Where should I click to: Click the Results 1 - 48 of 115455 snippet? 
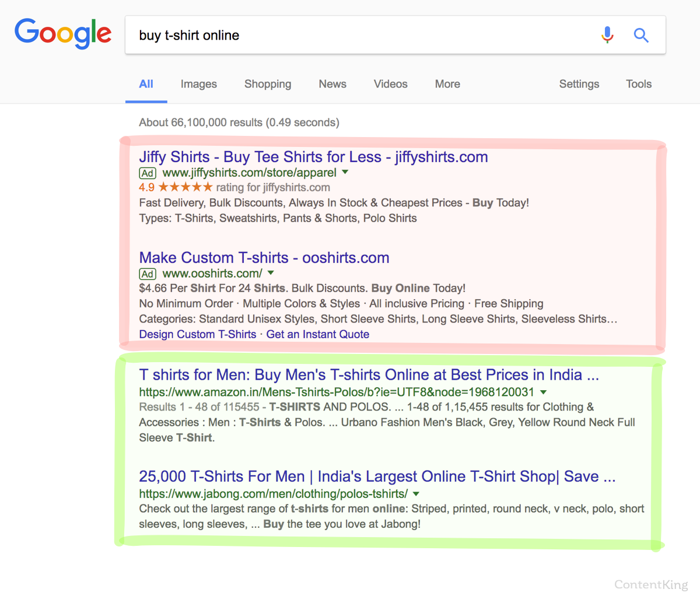pos(387,422)
